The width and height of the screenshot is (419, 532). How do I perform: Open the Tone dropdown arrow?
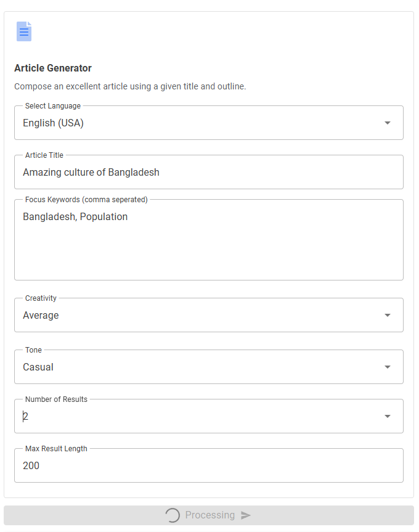[x=387, y=367]
